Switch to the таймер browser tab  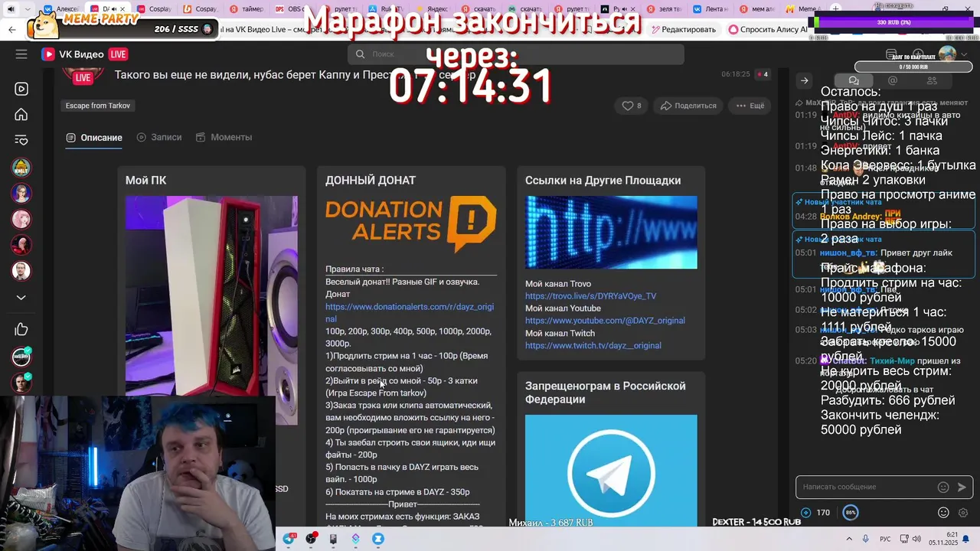click(x=248, y=9)
